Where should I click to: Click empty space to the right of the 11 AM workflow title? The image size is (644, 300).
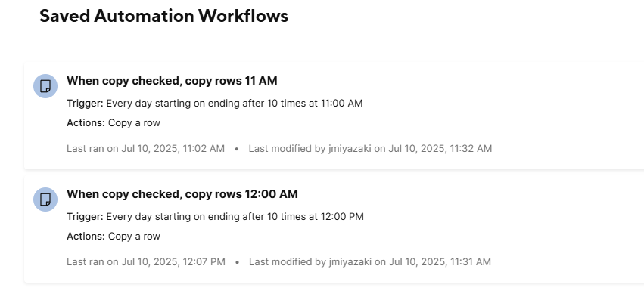click(452, 81)
